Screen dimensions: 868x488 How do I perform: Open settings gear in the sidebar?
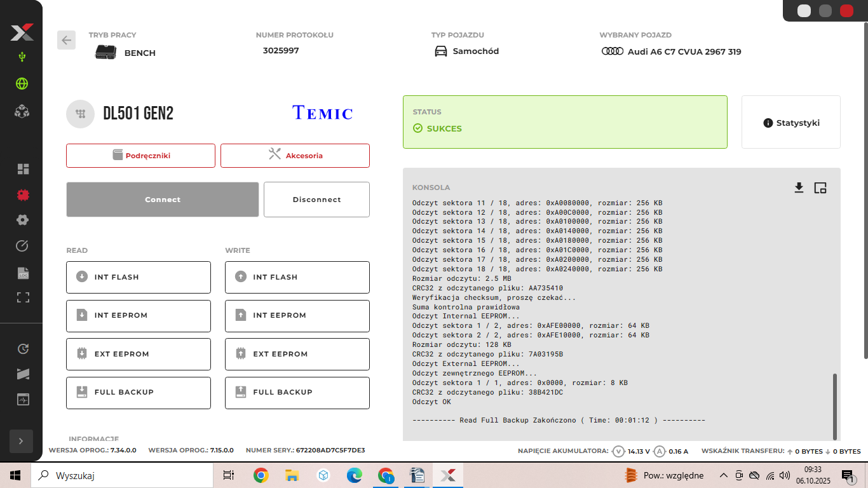(x=23, y=220)
